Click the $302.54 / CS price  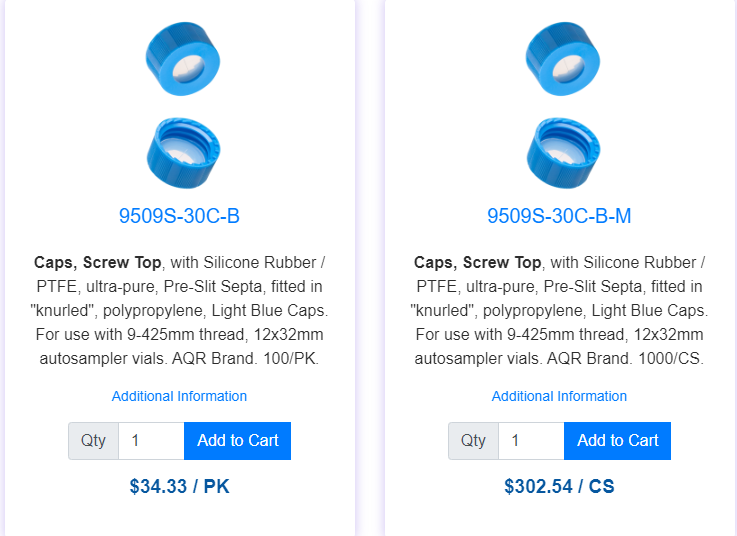(559, 487)
